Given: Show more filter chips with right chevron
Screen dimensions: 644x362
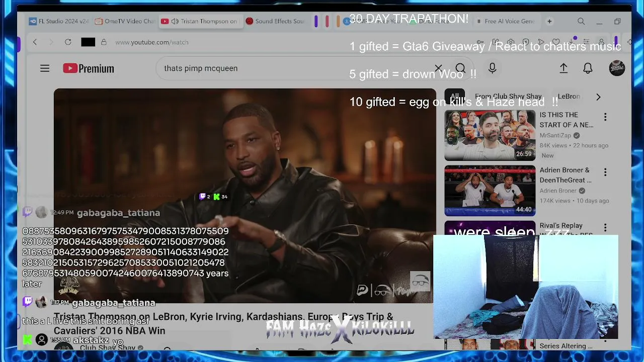Looking at the screenshot, I should tap(598, 97).
